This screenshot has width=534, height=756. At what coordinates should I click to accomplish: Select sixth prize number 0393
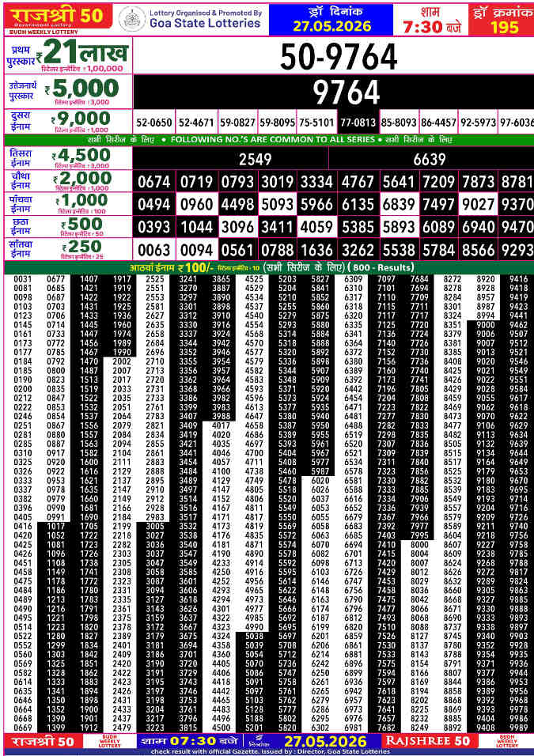(154, 227)
